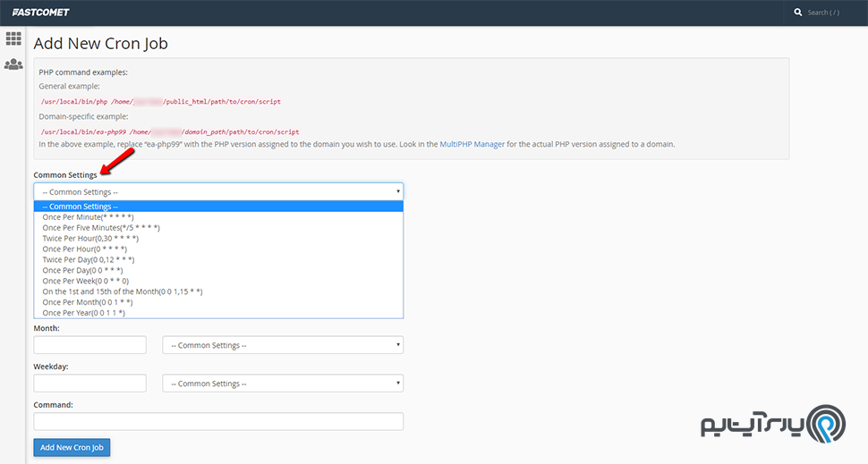868x464 pixels.
Task: Click the FastComet logo
Action: point(41,13)
